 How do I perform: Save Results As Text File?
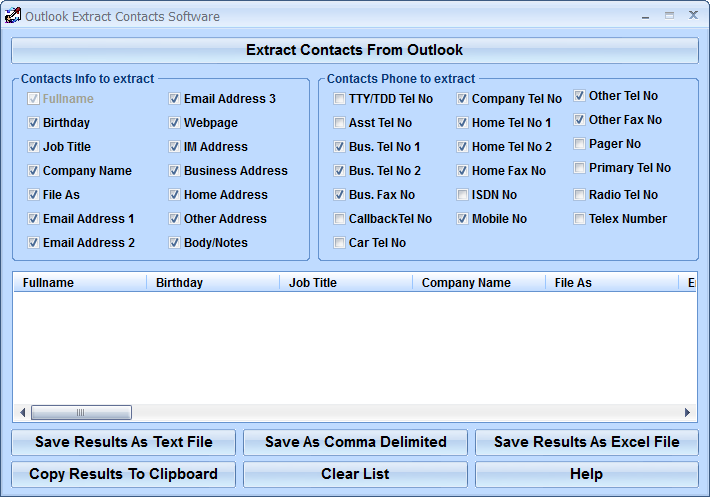[124, 442]
